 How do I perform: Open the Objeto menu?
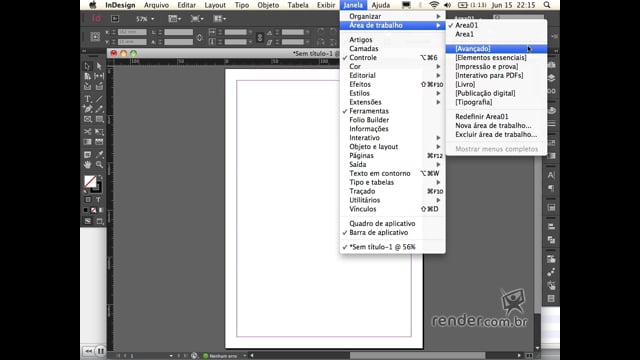tap(268, 5)
